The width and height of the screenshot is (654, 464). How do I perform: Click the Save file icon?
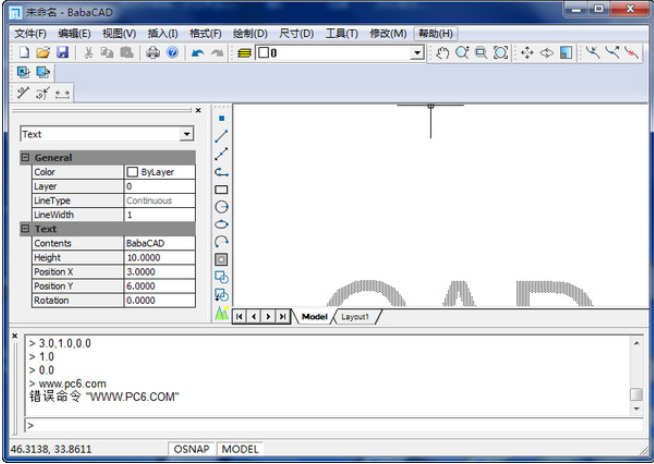pos(62,52)
